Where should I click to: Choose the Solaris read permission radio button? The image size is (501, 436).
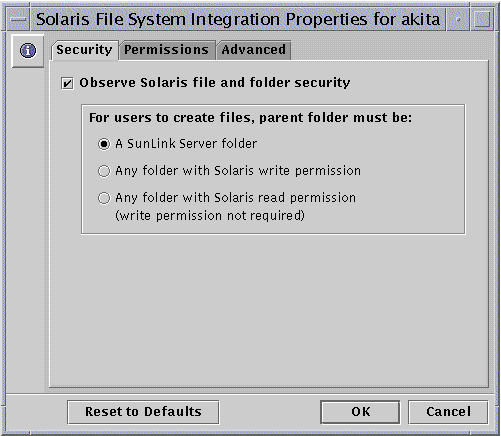(104, 198)
